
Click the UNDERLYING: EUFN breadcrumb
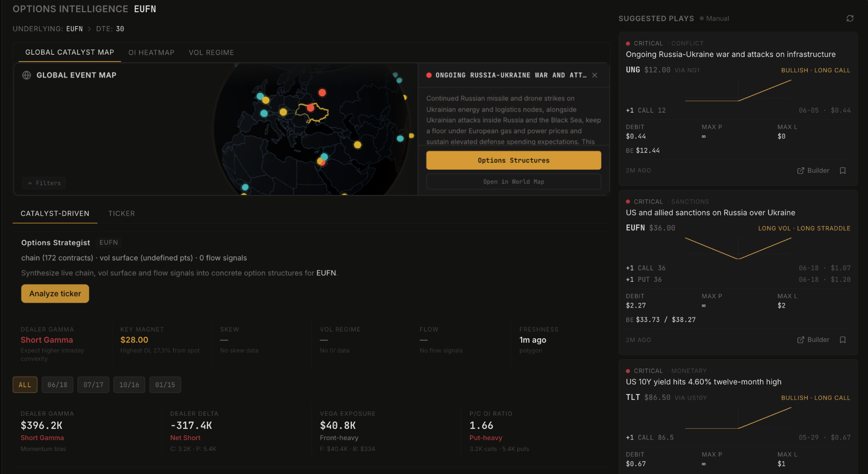[48, 29]
